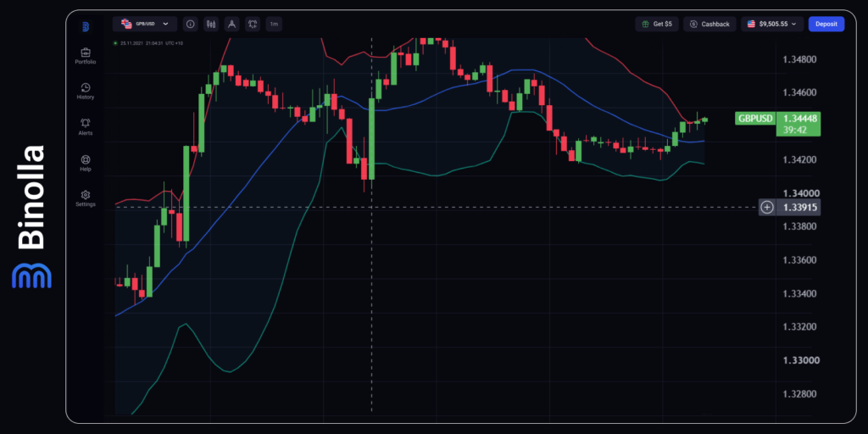Click the 1.33600 price axis label
Viewport: 868px width, 434px height.
[x=798, y=260]
